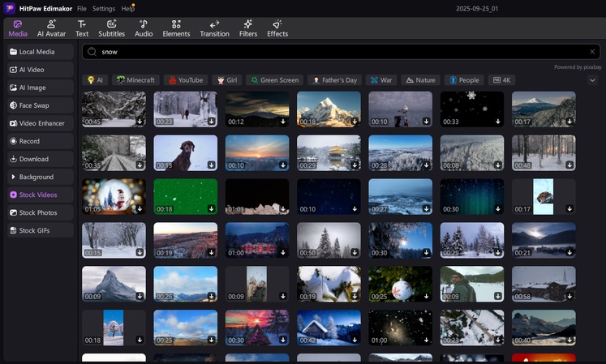Image resolution: width=606 pixels, height=364 pixels.
Task: Filter by the People tag
Action: click(464, 80)
